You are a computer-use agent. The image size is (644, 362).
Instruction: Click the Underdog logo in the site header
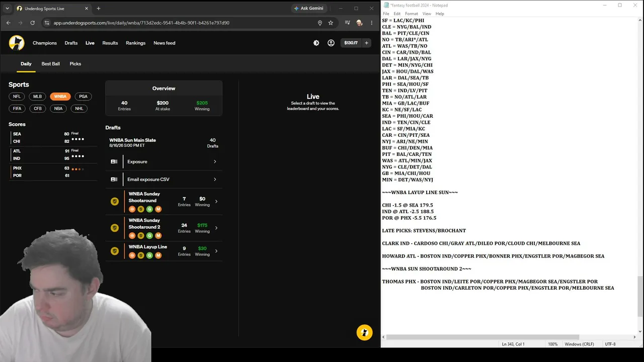pos(17,43)
